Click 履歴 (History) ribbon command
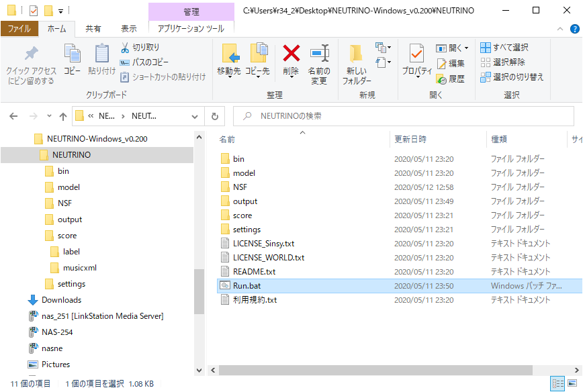The image size is (583, 392). [451, 79]
